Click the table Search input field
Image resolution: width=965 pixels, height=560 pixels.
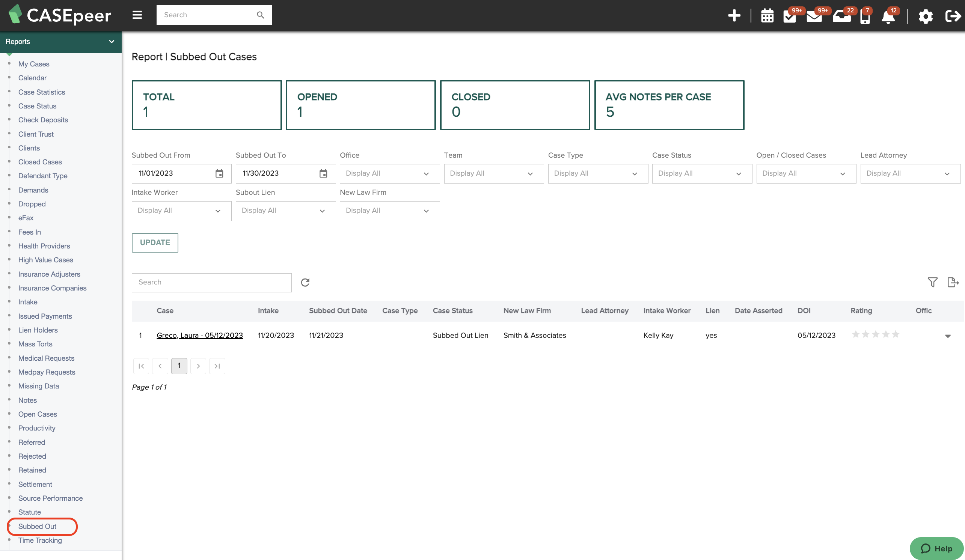coord(211,283)
